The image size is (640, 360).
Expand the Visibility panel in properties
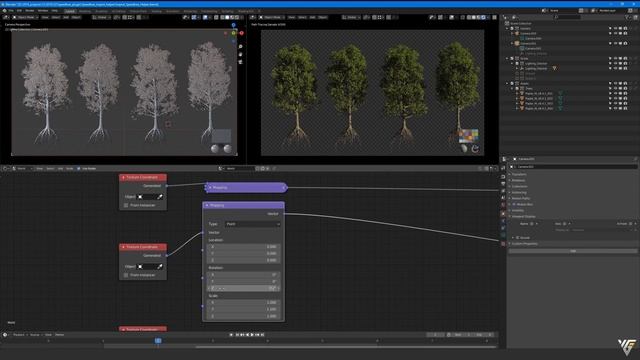click(518, 210)
